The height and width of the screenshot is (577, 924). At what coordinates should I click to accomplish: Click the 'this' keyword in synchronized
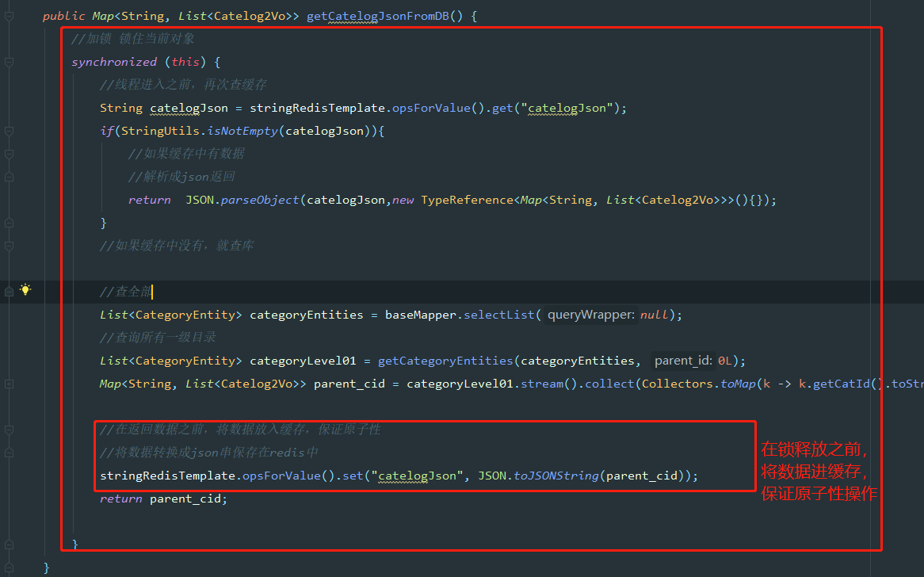[185, 62]
